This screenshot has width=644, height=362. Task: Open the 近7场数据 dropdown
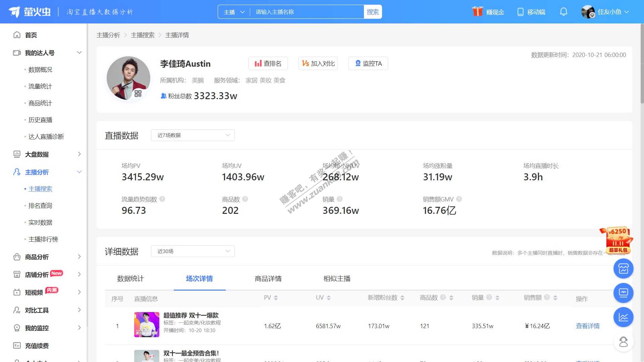[x=193, y=135]
